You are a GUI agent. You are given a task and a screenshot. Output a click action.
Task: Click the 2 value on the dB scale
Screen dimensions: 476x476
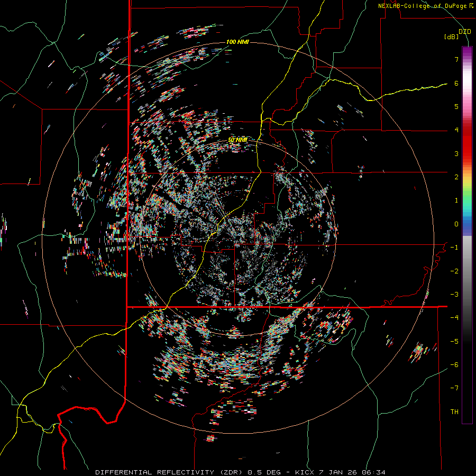pyautogui.click(x=456, y=177)
